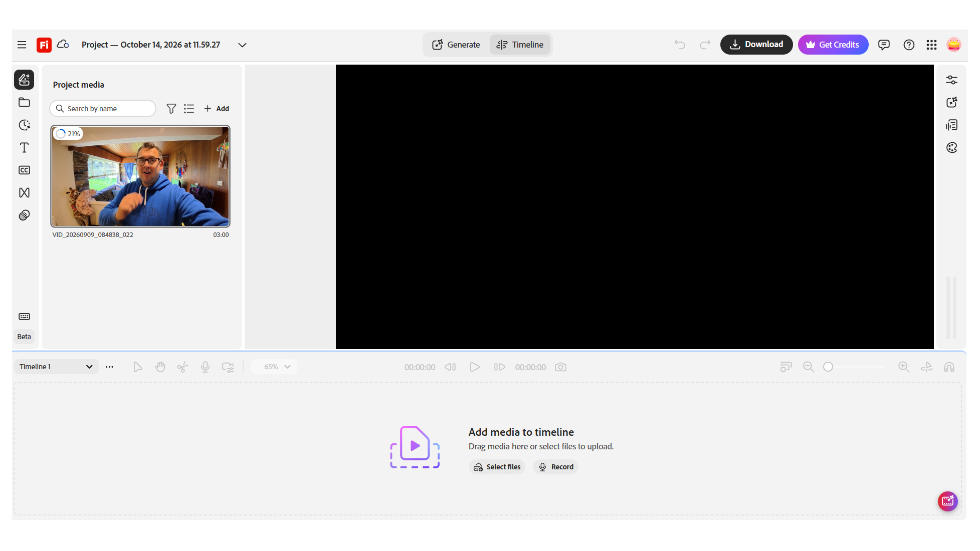Undo the last action
This screenshot has width=980, height=551.
[x=680, y=45]
